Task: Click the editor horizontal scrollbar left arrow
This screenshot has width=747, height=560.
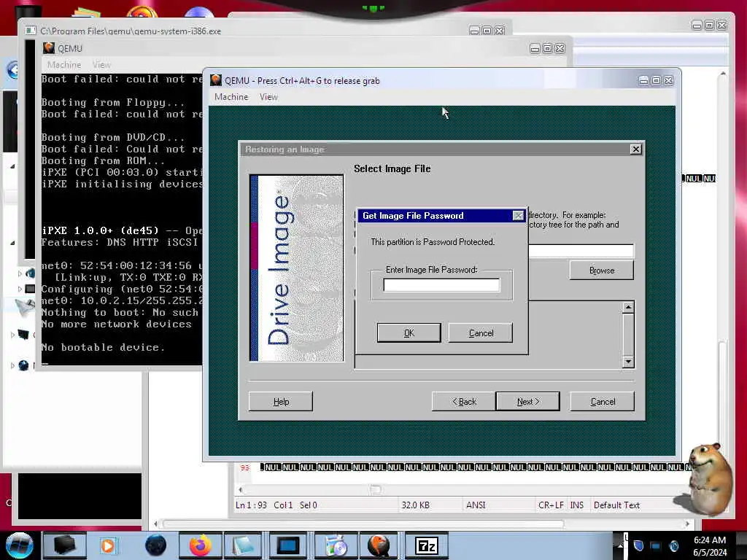Action: tap(240, 489)
